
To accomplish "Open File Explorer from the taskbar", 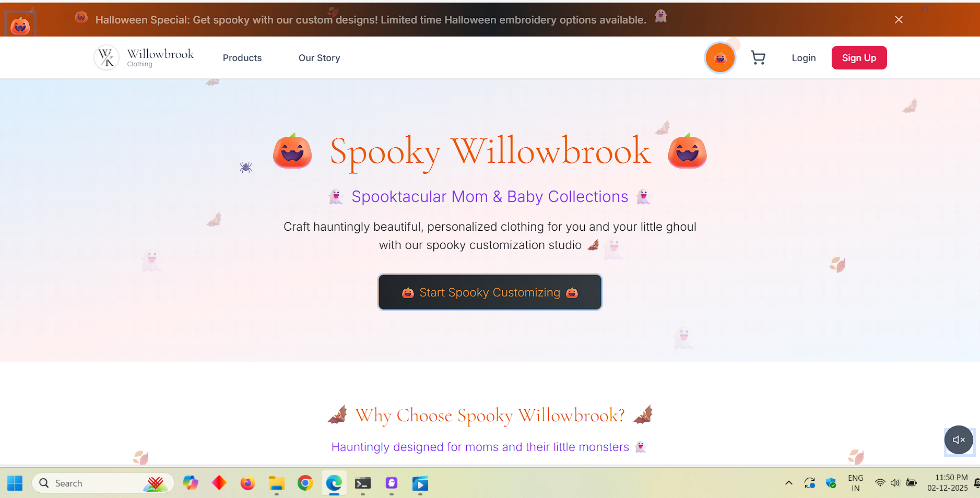I will click(276, 483).
